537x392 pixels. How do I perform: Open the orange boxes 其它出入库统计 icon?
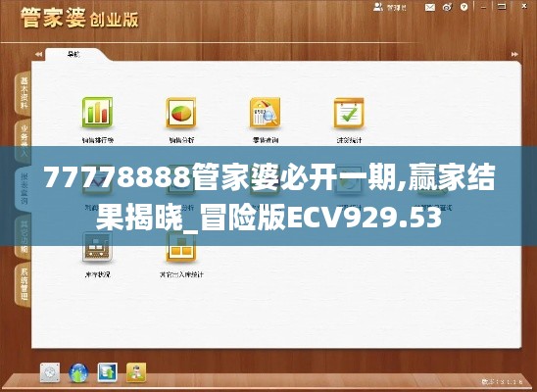point(181,247)
